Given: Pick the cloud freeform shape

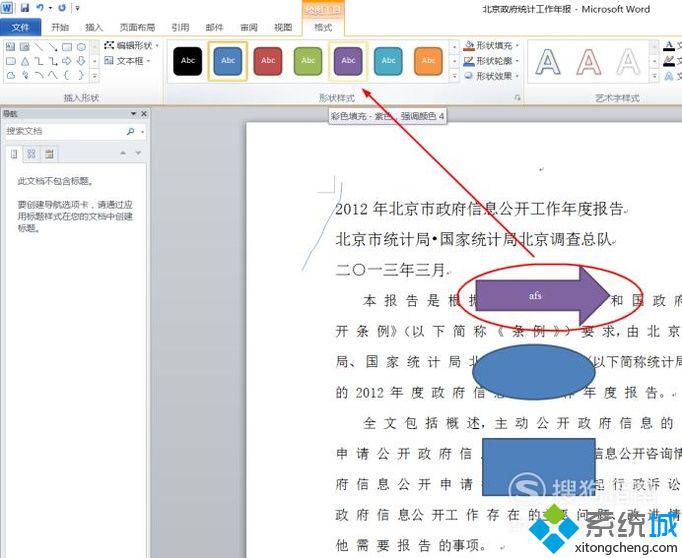Looking at the screenshot, I should tap(11, 75).
